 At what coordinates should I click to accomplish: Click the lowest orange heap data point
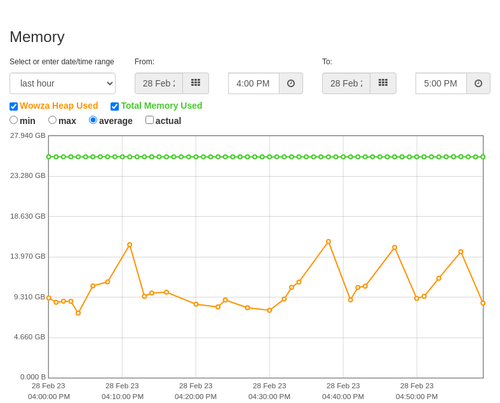[x=78, y=313]
